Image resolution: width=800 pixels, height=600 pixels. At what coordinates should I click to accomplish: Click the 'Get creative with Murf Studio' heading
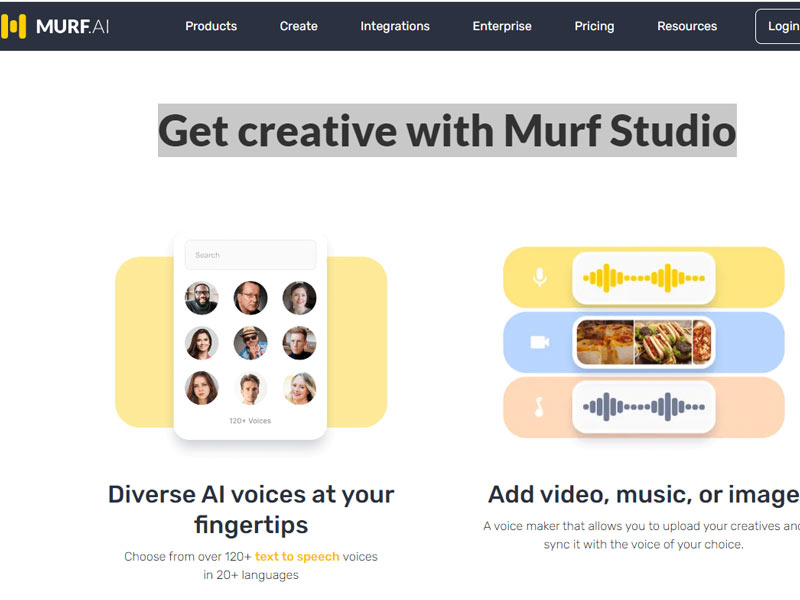(x=447, y=131)
